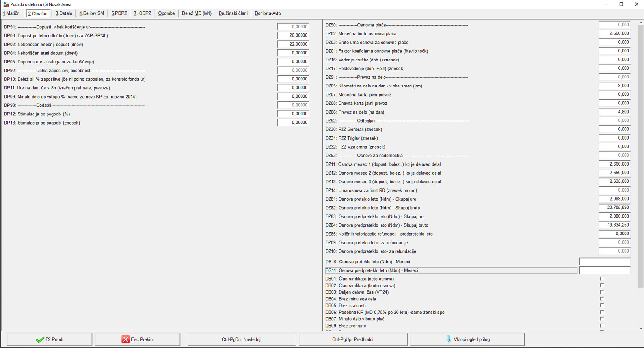The height and width of the screenshot is (348, 644).
Task: Open the 3.Ostalo tab
Action: pyautogui.click(x=64, y=13)
